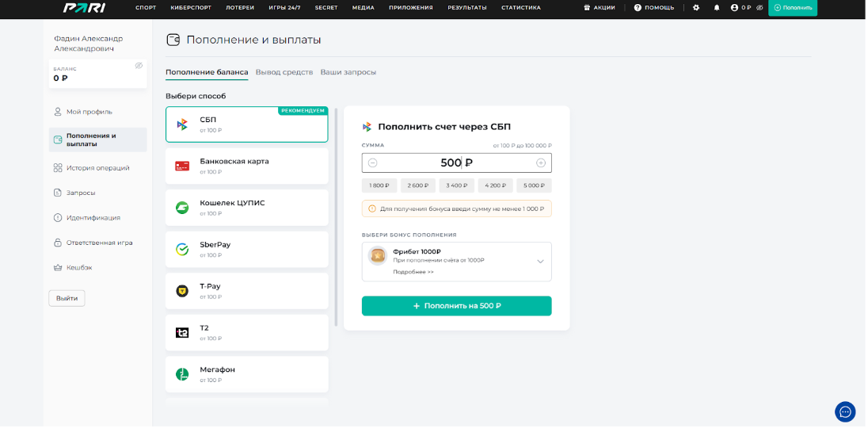Choose Кошелек ЦУПИС payment method
This screenshot has width=868, height=436.
(246, 208)
